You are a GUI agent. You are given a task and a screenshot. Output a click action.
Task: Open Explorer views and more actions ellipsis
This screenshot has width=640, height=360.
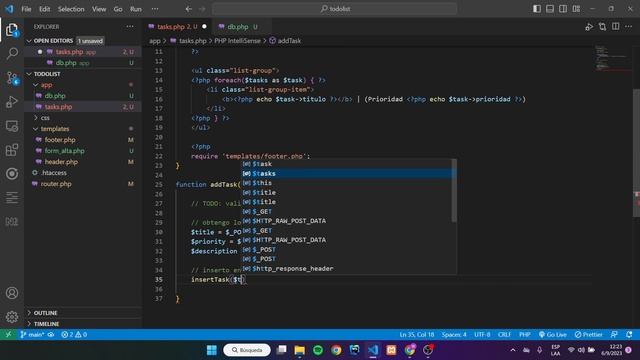tap(130, 27)
